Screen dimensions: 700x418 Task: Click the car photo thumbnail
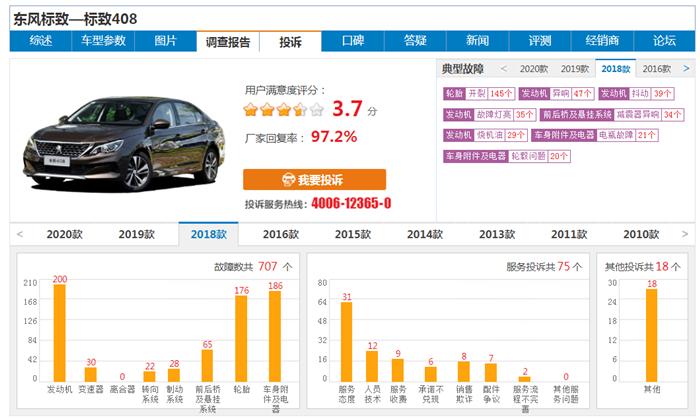[x=124, y=143]
